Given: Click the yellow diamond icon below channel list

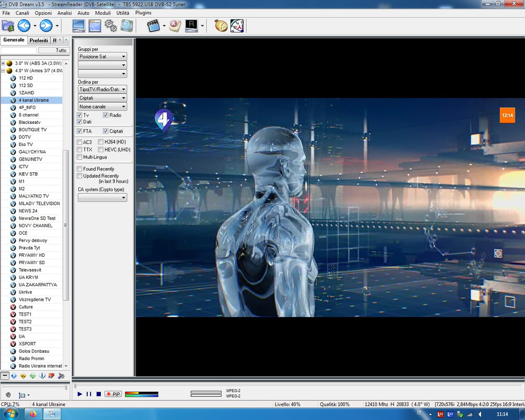Looking at the screenshot, I should pos(23,376).
